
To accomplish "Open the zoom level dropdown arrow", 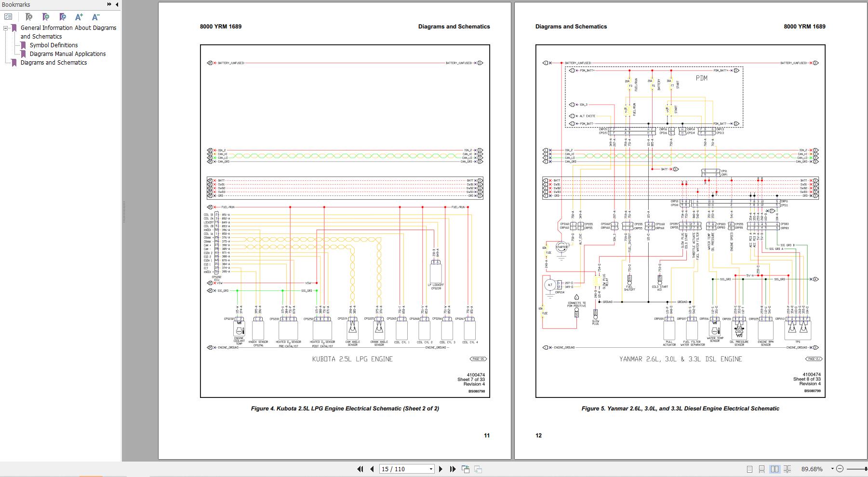I will pos(832,469).
